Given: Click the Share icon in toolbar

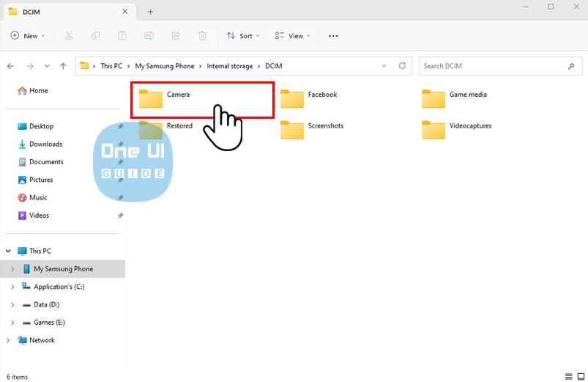Looking at the screenshot, I should [176, 35].
